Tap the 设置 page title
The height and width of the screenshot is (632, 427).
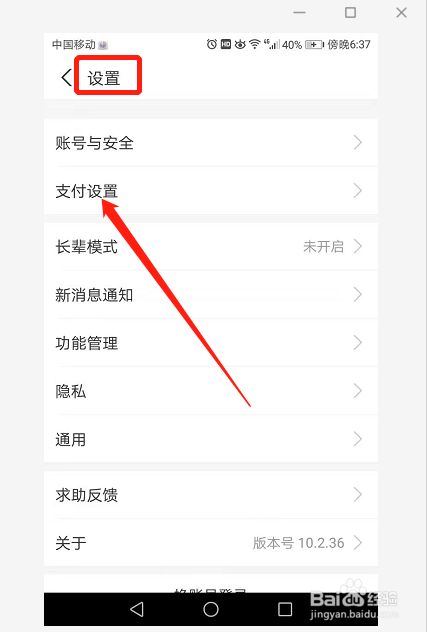[x=104, y=78]
